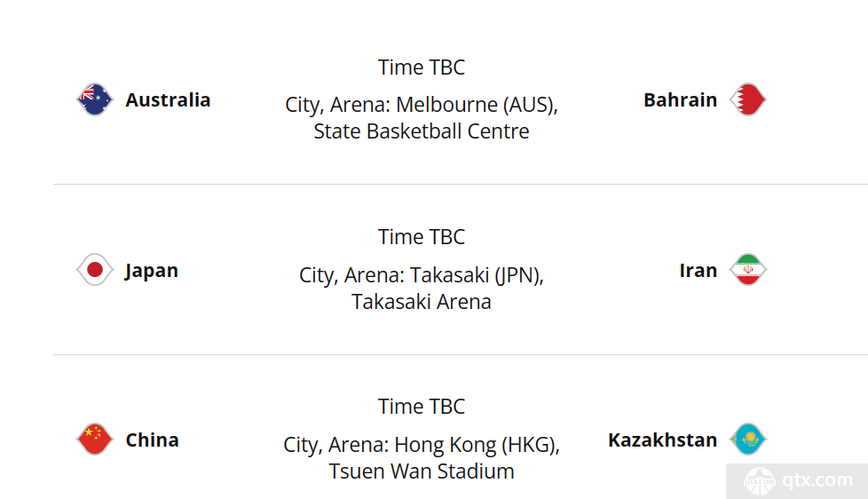The image size is (868, 499).
Task: Click the Bahrain flag icon
Action: click(x=748, y=99)
